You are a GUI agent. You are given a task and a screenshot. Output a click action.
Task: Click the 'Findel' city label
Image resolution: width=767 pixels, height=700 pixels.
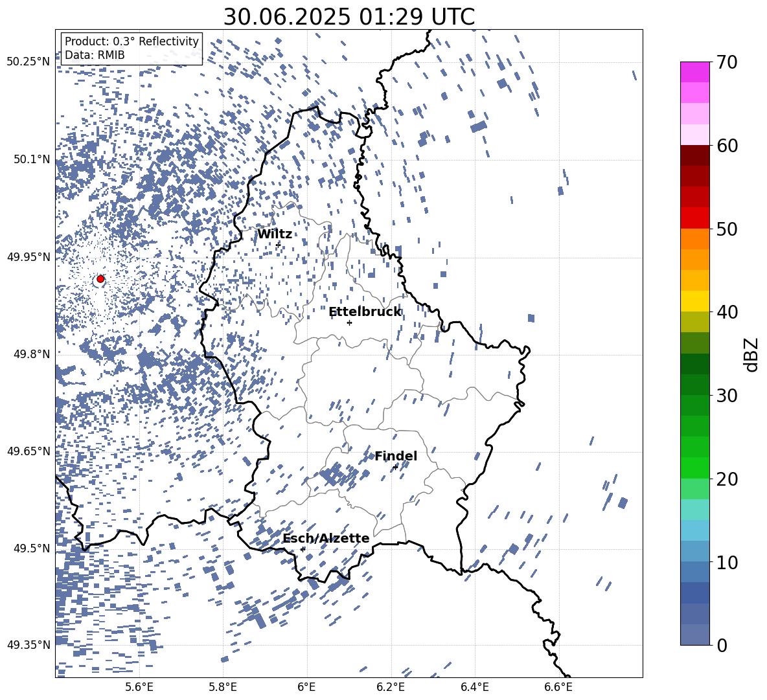tap(396, 456)
